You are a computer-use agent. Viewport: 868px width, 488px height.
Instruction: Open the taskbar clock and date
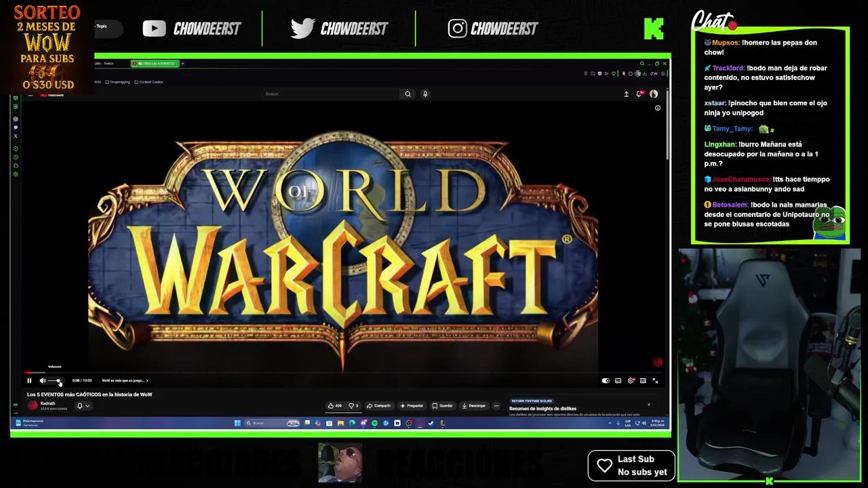(x=658, y=423)
